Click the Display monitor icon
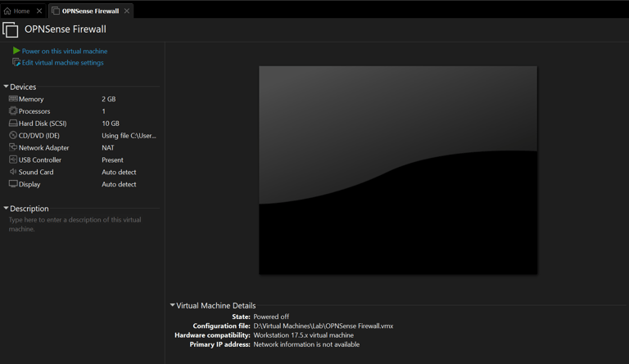 coord(13,184)
